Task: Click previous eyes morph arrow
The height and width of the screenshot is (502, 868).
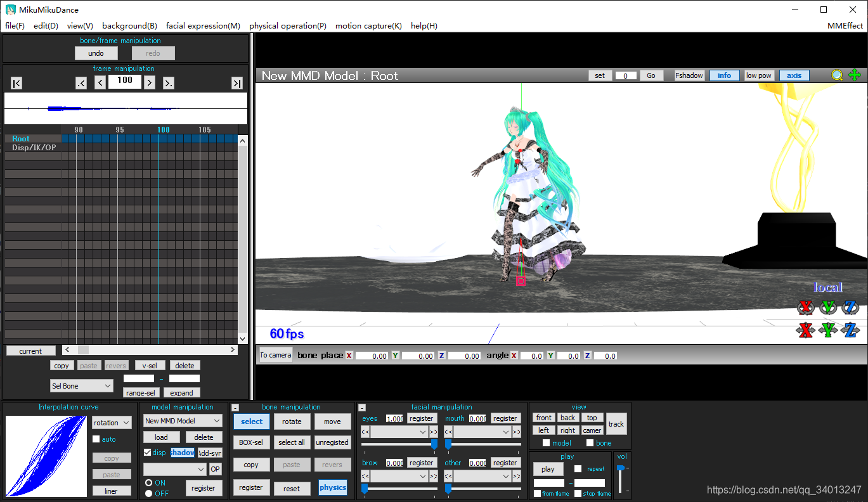Action: (x=365, y=432)
